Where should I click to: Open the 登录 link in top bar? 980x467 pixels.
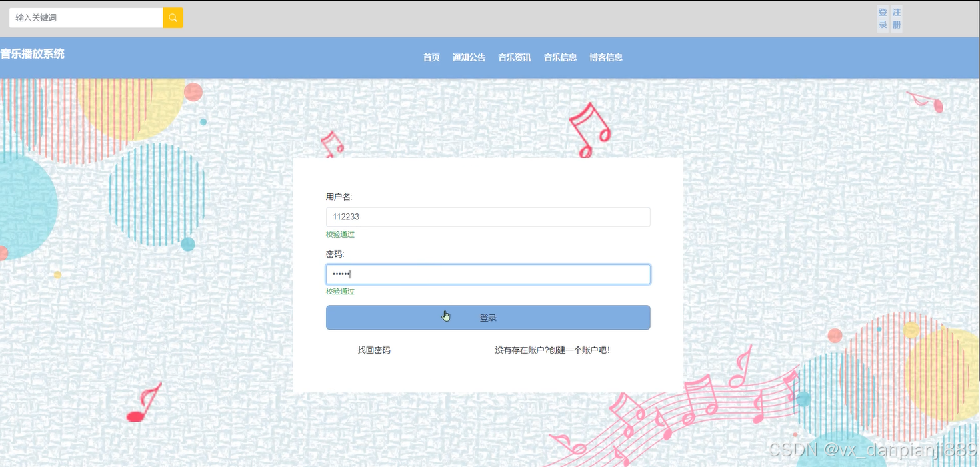(883, 19)
